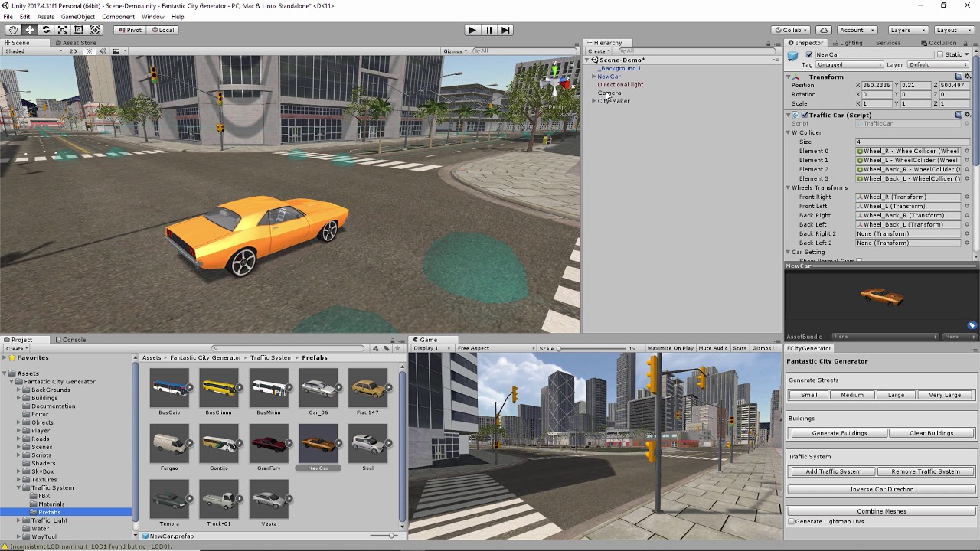This screenshot has width=980, height=551.
Task: Open Free Aspect dropdown
Action: tap(498, 348)
